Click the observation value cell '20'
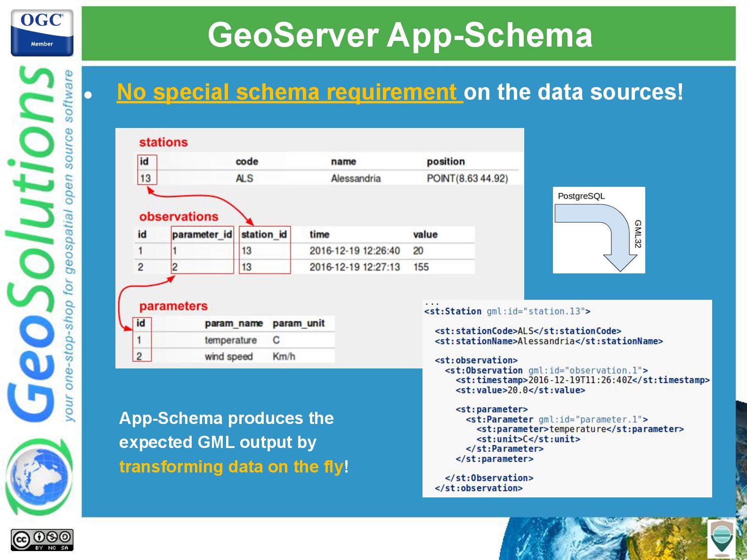Screen dimensions: 747x560 tap(418, 251)
